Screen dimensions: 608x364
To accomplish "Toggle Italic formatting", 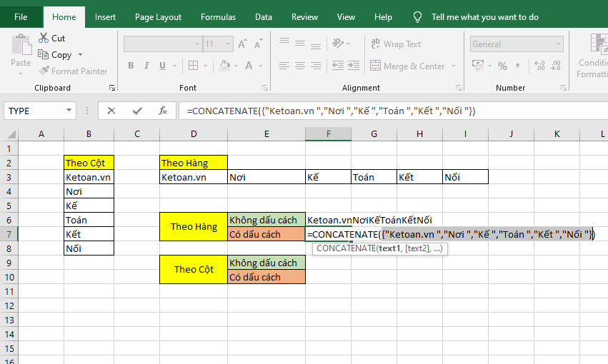I will tap(147, 66).
